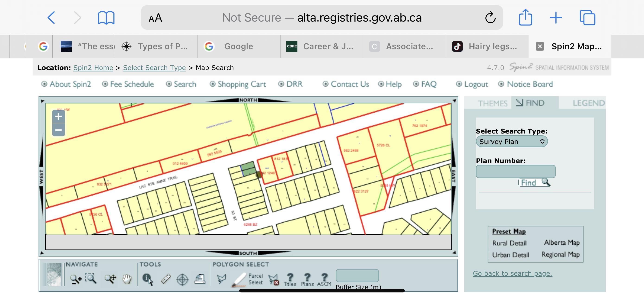Viewport: 644px width, 298px height.
Task: Select the zoom in/out magnifier tool
Action: (x=76, y=279)
